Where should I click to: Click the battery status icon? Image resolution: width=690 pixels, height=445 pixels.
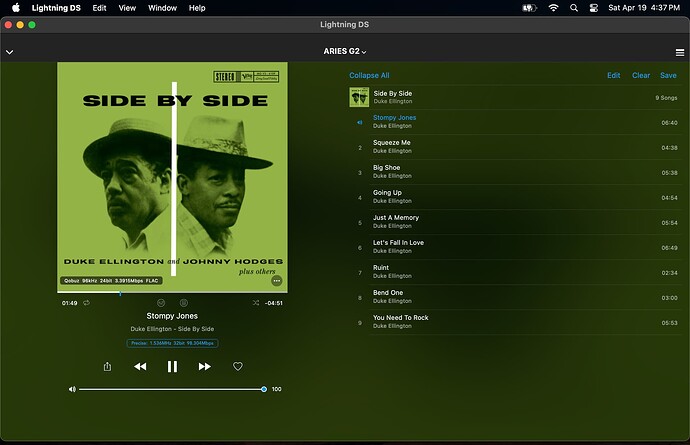(x=529, y=8)
